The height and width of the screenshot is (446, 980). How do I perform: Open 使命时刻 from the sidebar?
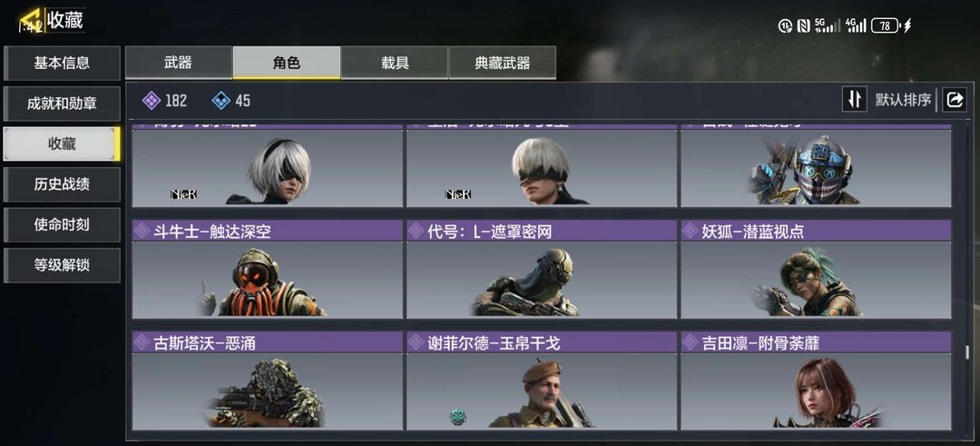[x=62, y=225]
